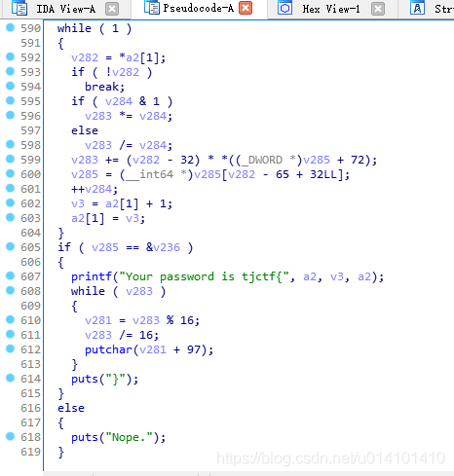Toggle breakpoint dot on line 592

(11, 57)
